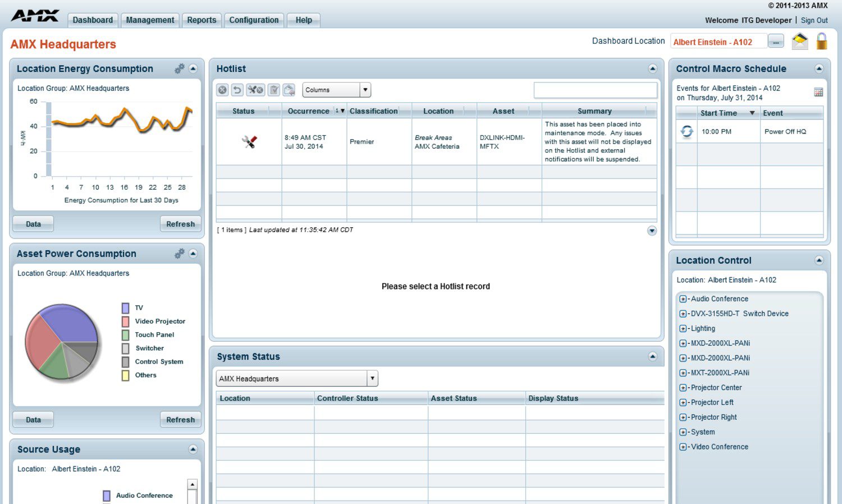The height and width of the screenshot is (504, 842).
Task: Open the AMX Headquarters dropdown in System Status
Action: 297,378
